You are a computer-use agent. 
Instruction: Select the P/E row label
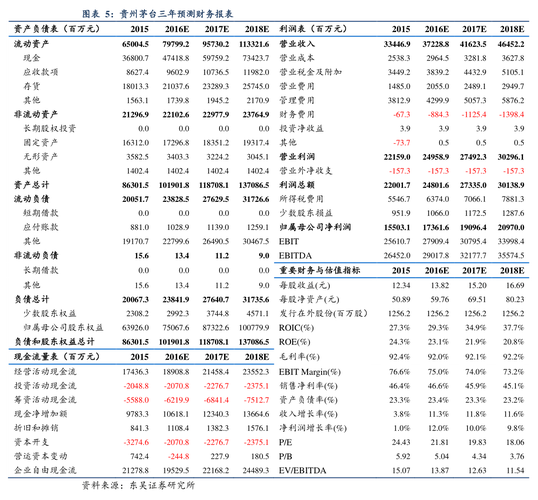click(285, 442)
